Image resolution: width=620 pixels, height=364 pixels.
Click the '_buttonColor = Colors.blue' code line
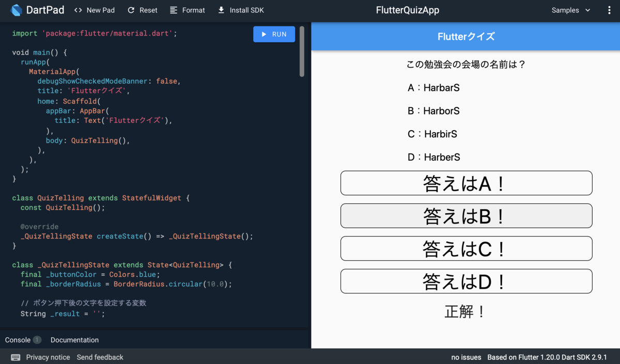pyautogui.click(x=90, y=275)
